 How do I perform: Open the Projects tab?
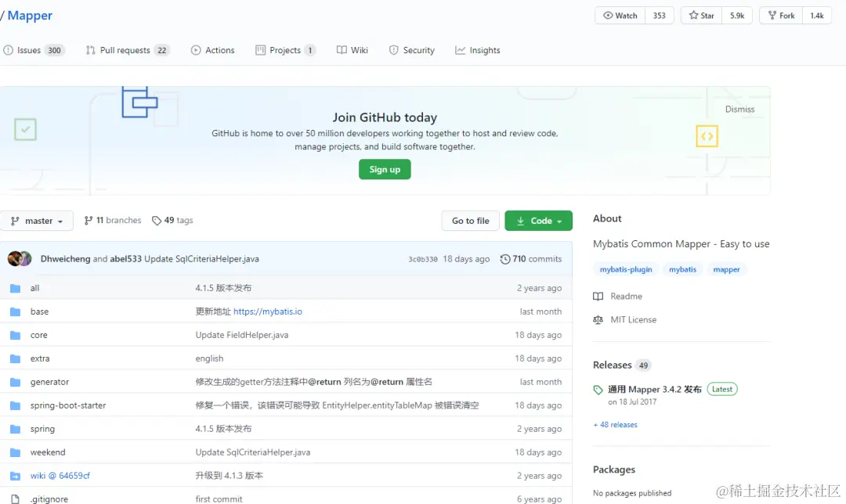point(285,50)
